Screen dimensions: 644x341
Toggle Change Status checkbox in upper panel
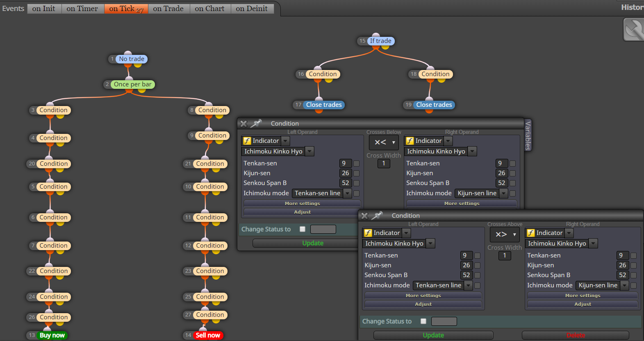(x=303, y=229)
